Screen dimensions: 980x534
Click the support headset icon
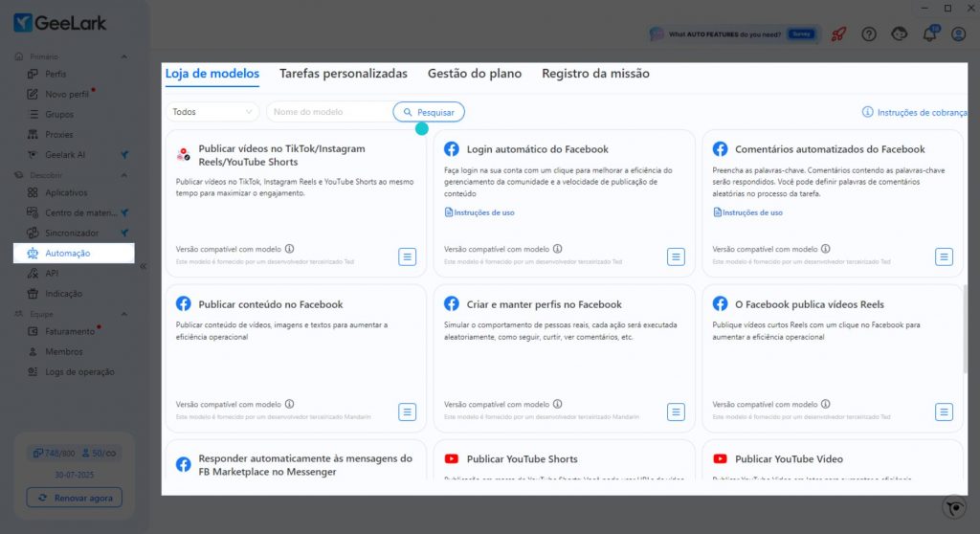[899, 33]
